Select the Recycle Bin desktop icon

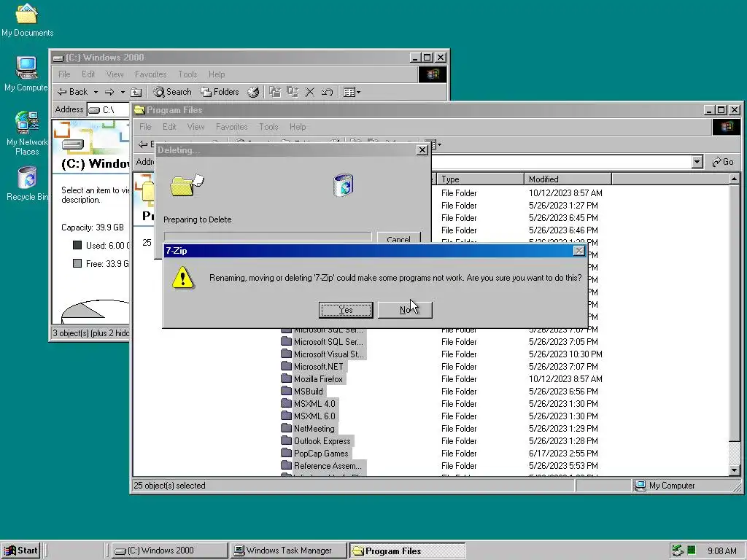(x=27, y=184)
